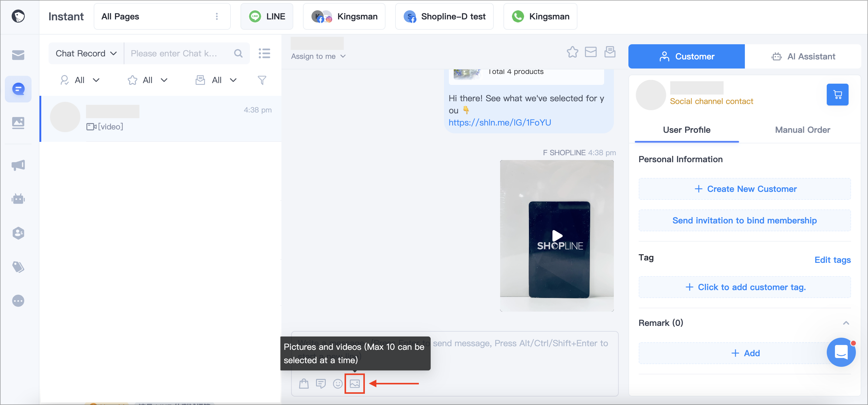Click the funnel filter icon
This screenshot has height=405, width=868.
pyautogui.click(x=262, y=80)
